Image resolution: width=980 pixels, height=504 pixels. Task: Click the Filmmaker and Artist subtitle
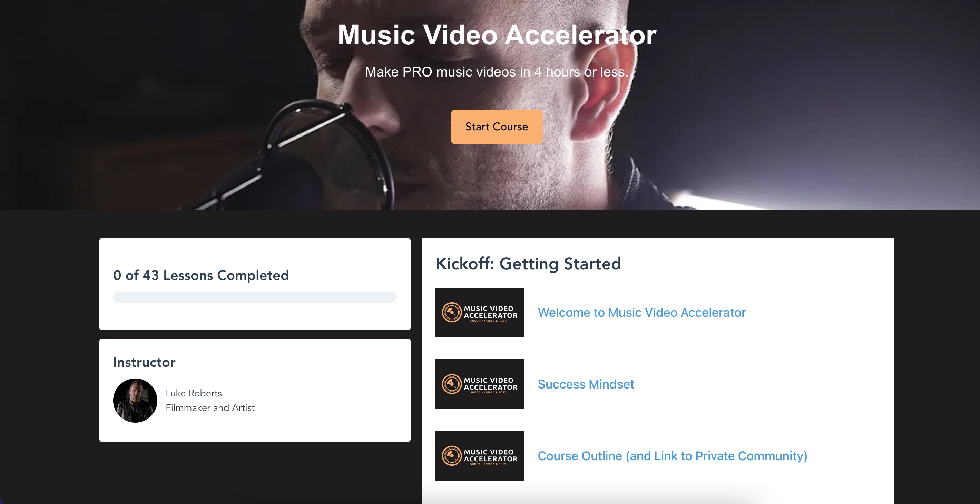click(210, 407)
